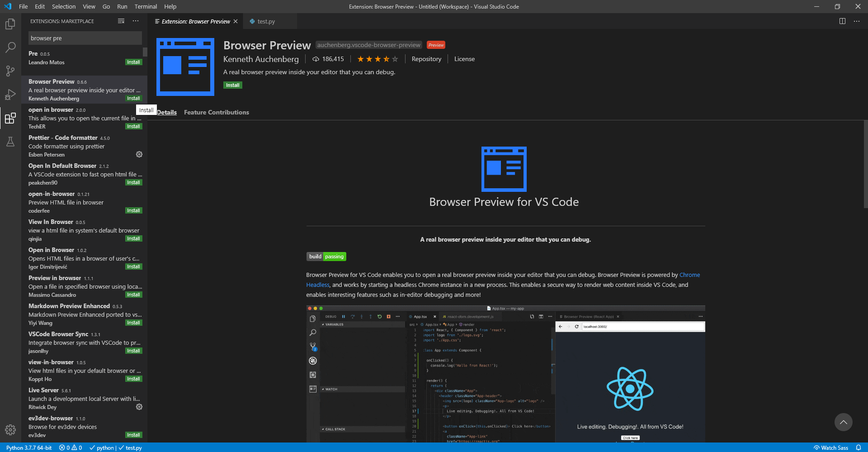Switch to Feature Contributions tab
This screenshot has width=868, height=452.
[217, 112]
